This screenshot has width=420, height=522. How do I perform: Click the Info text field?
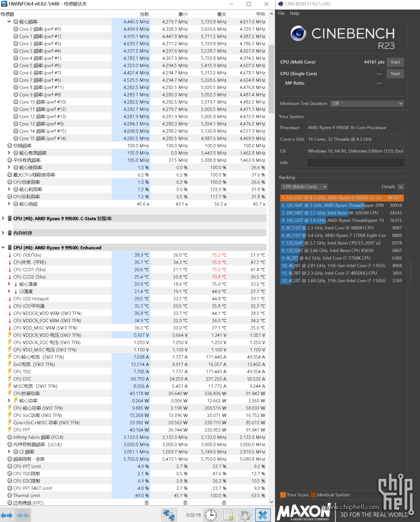point(355,163)
